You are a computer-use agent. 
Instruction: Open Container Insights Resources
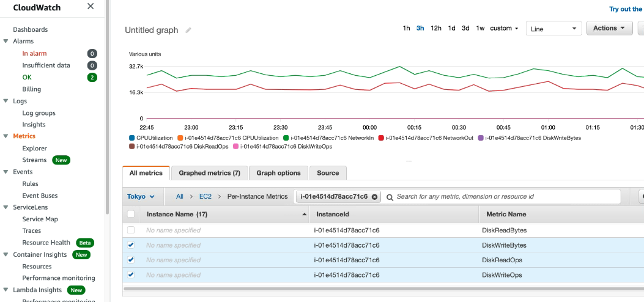click(37, 267)
